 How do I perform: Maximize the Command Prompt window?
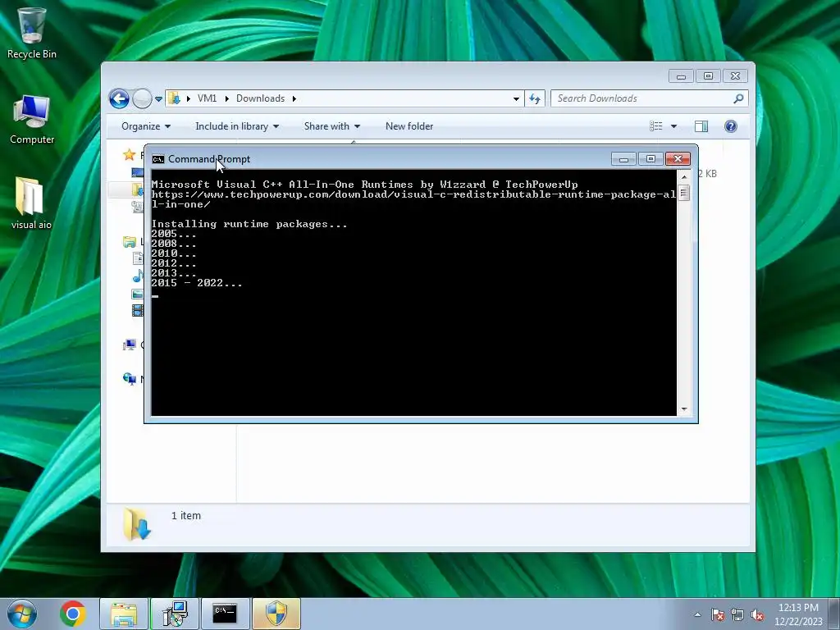[x=651, y=159]
